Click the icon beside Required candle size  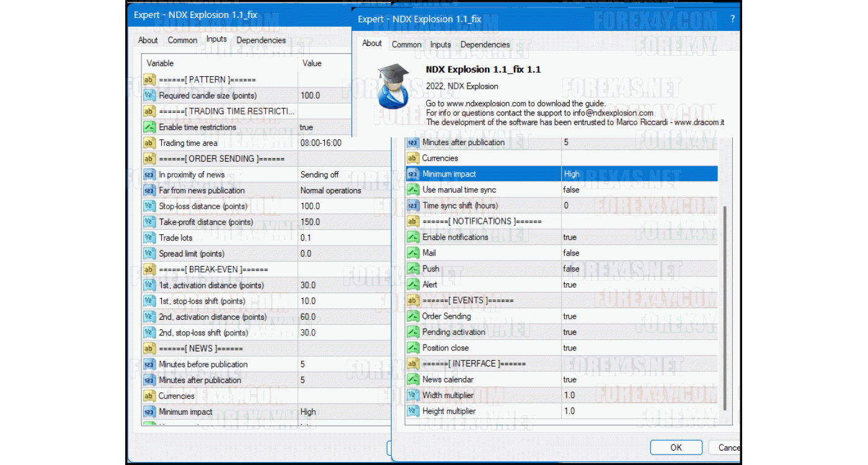tap(149, 95)
